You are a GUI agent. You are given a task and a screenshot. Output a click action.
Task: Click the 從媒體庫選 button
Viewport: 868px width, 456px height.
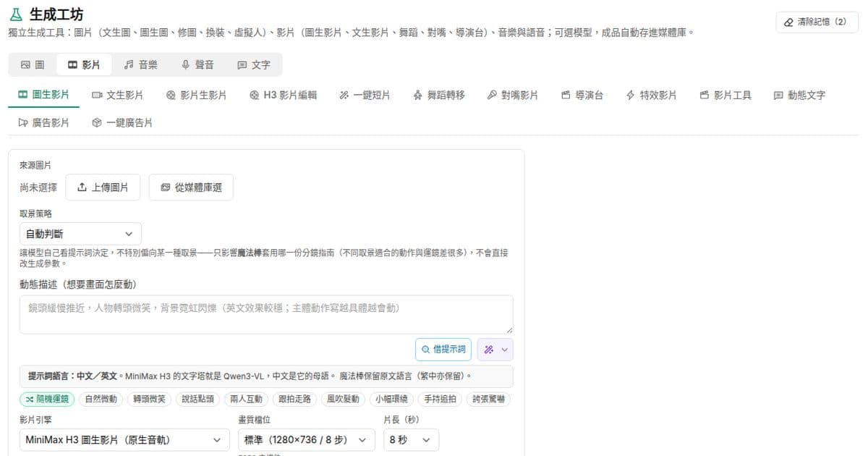191,187
